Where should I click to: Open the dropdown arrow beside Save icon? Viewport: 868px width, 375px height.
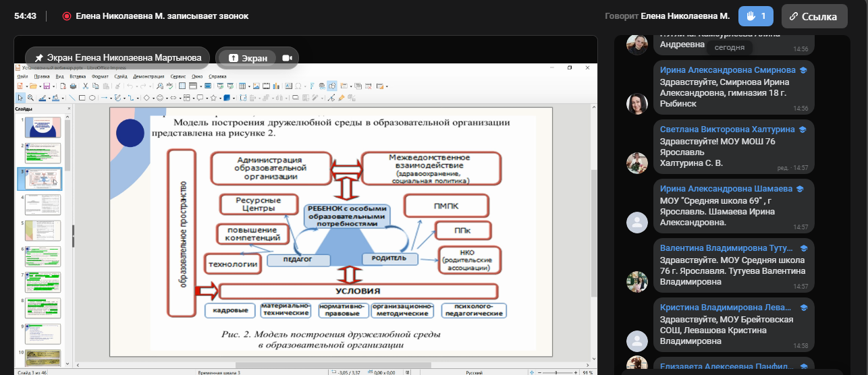coord(54,86)
